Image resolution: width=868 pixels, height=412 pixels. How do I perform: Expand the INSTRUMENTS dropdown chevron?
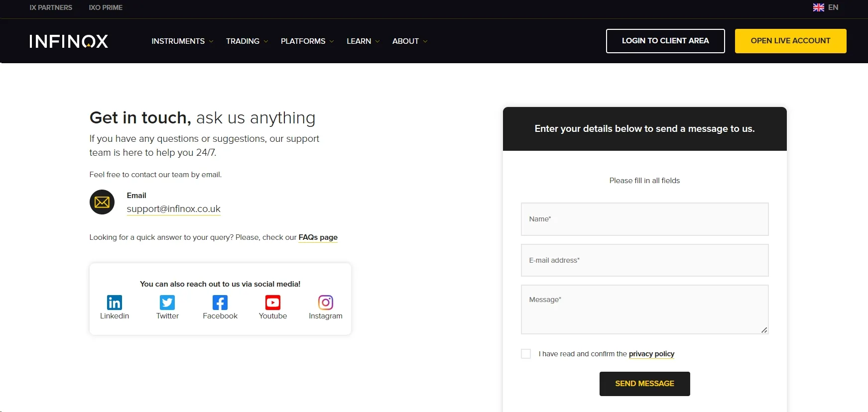[211, 41]
